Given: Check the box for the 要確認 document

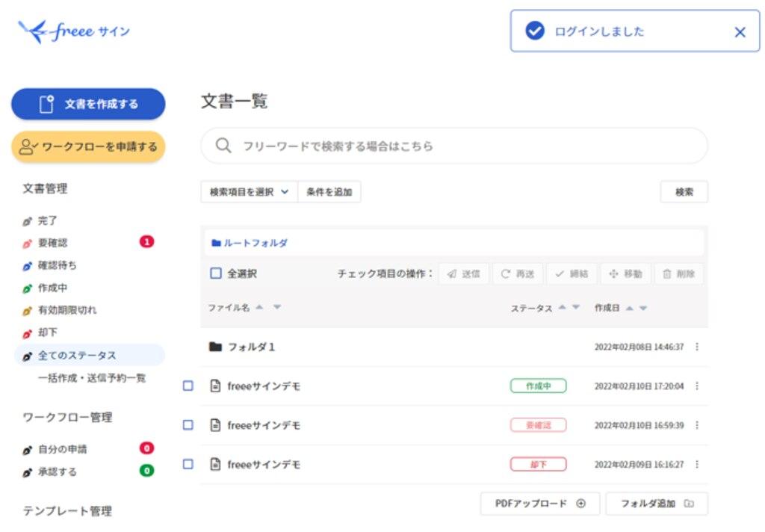Looking at the screenshot, I should (x=188, y=425).
